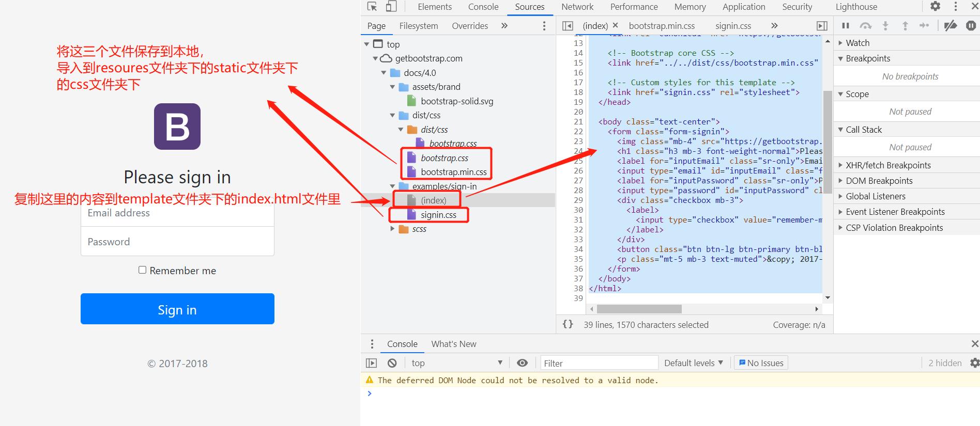Close the (index) editor tab
Image resolution: width=980 pixels, height=426 pixels.
tap(615, 25)
